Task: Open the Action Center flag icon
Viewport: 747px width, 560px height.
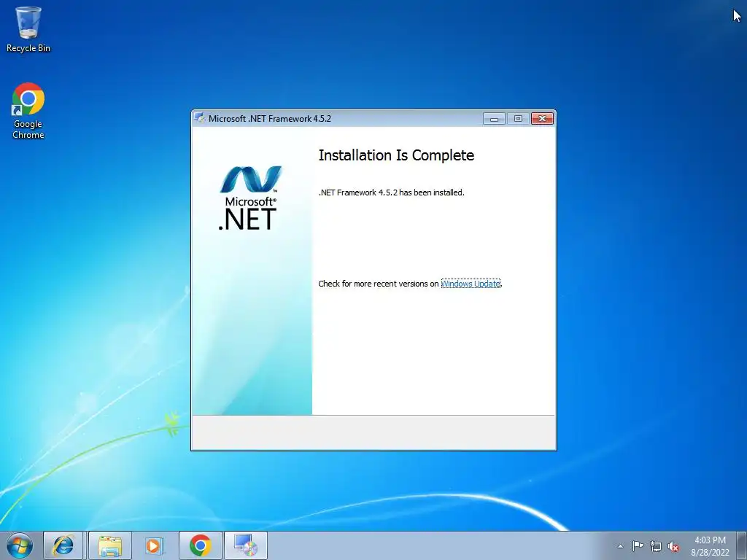Action: [638, 546]
